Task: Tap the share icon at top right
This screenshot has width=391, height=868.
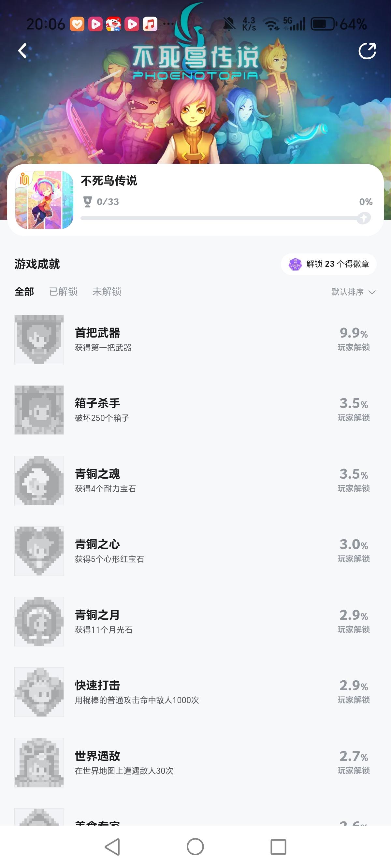Action: [x=367, y=51]
